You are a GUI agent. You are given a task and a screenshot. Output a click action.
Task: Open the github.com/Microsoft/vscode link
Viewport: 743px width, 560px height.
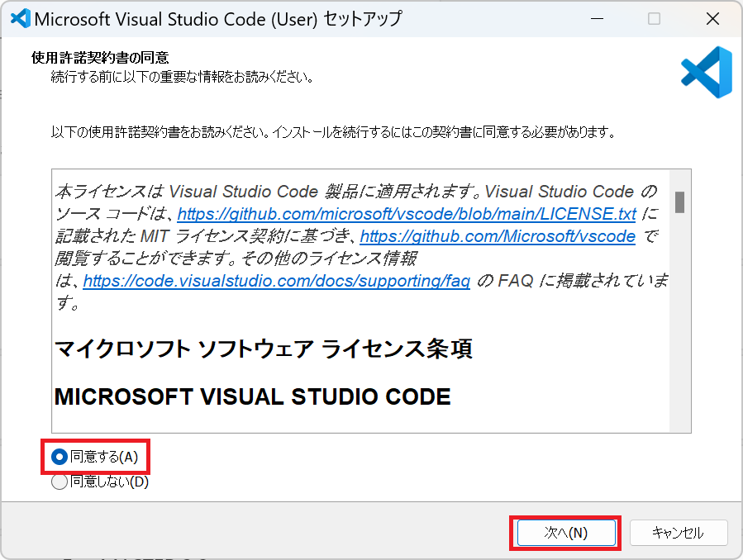coord(498,237)
